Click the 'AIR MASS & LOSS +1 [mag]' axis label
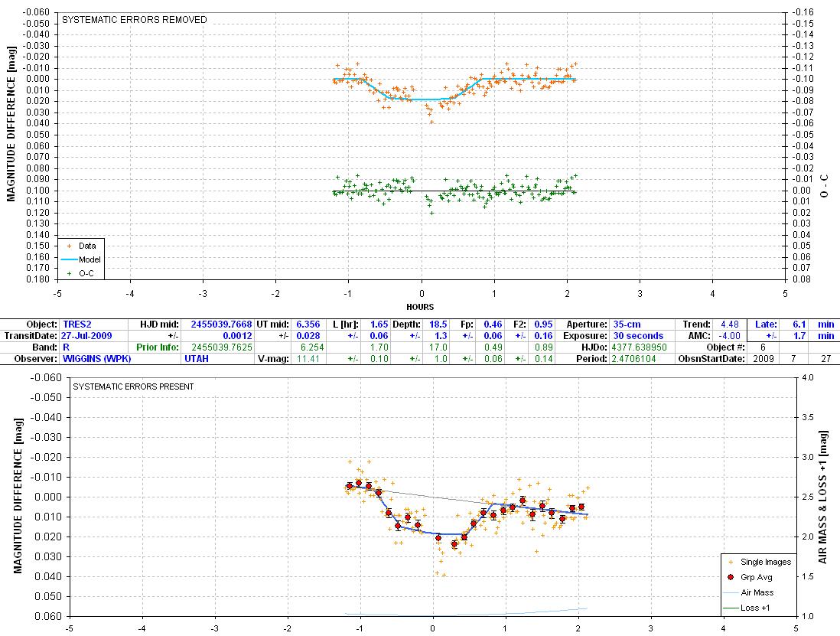The image size is (840, 636). coord(823,497)
